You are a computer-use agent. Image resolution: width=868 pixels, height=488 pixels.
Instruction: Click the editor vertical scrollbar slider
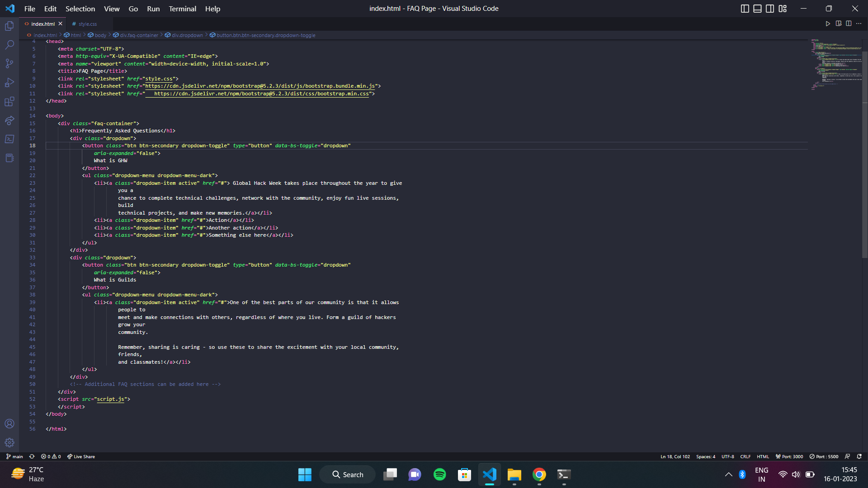click(x=864, y=154)
